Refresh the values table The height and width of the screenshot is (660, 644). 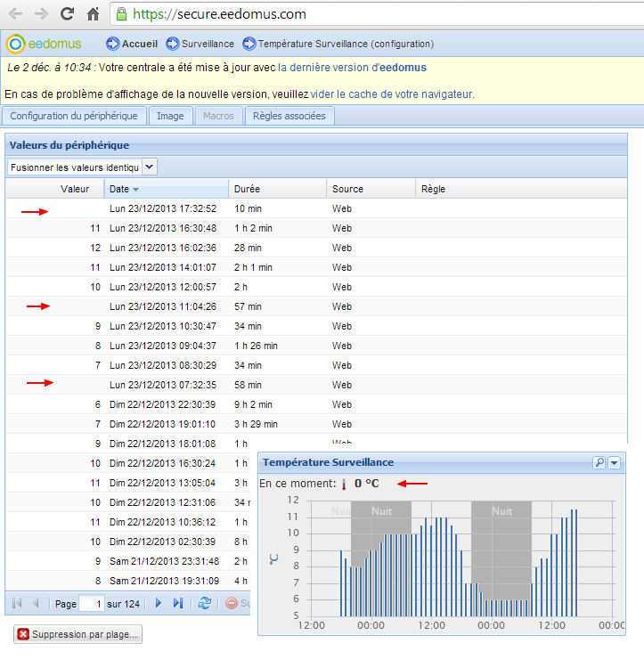tap(205, 603)
